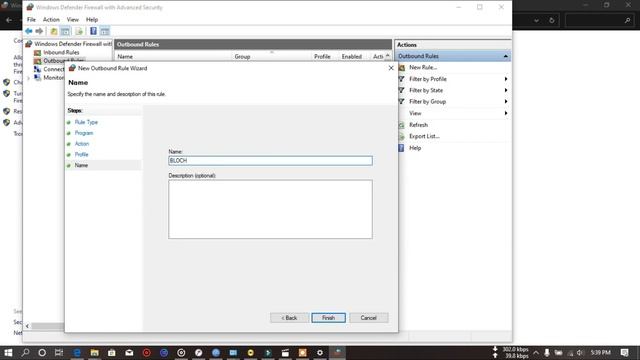This screenshot has width=640, height=360.
Task: Select Inbound Rules in the tree
Action: tap(61, 52)
